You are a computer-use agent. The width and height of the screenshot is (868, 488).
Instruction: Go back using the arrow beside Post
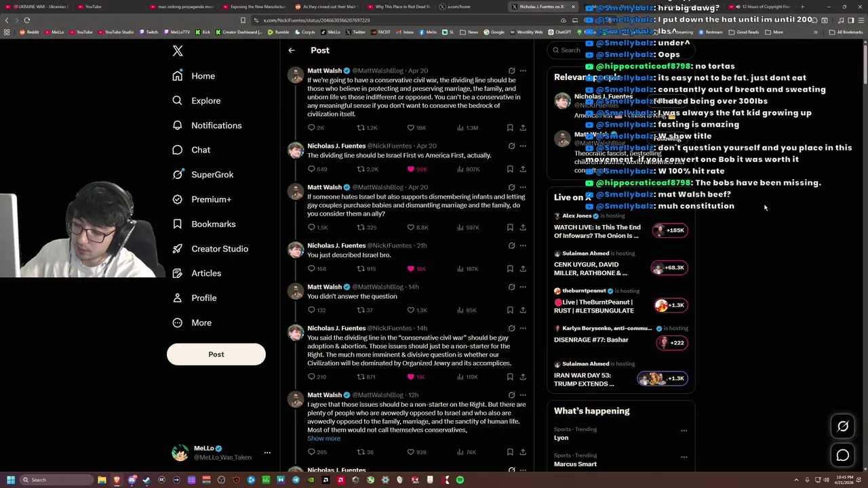tap(292, 50)
